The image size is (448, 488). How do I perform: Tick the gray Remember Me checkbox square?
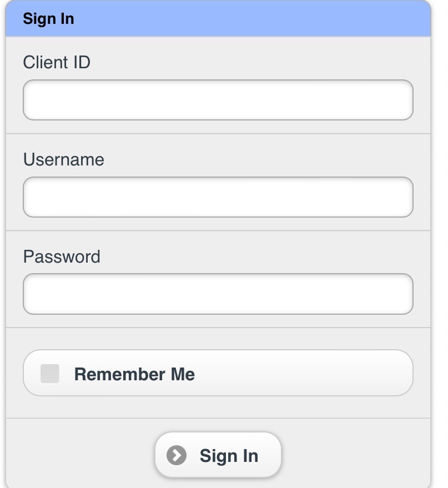click(x=50, y=374)
